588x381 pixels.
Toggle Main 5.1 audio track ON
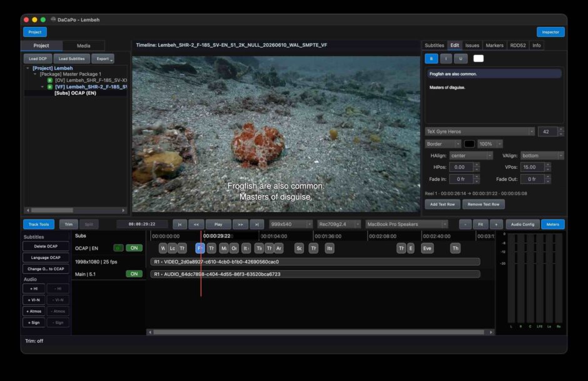click(134, 274)
